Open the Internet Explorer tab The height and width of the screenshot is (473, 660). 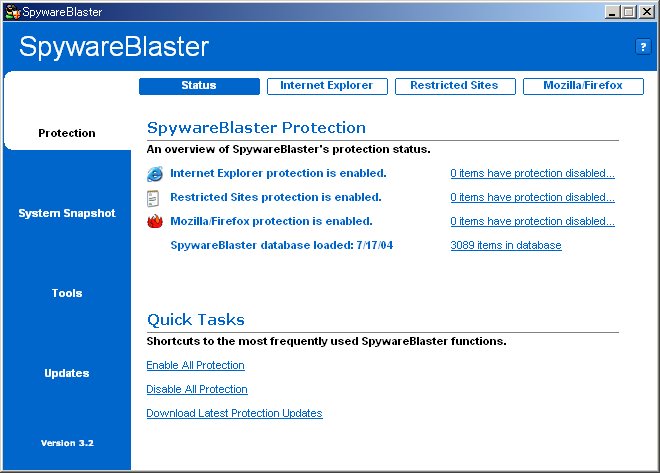pos(326,86)
